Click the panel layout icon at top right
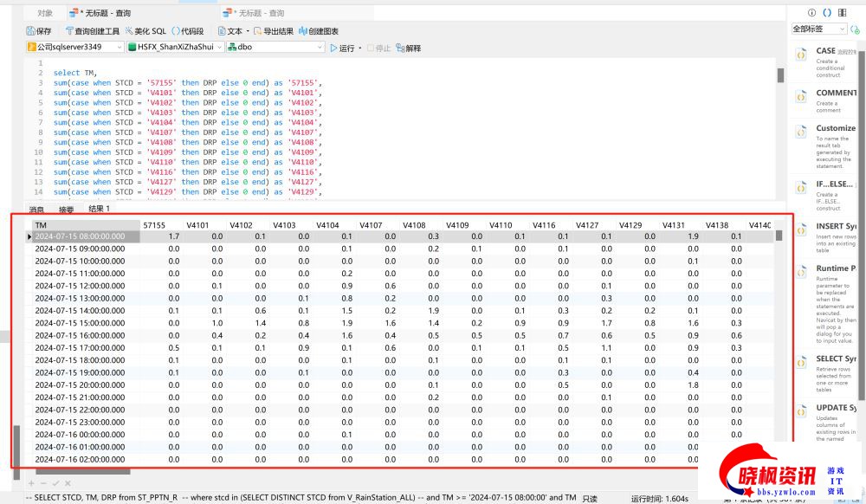Image resolution: width=866 pixels, height=504 pixels. pyautogui.click(x=843, y=13)
